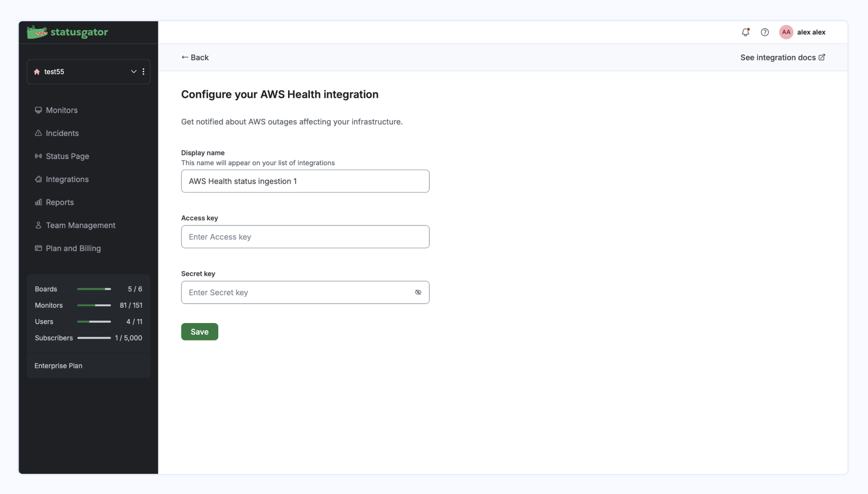Screen dimensions: 868x494
Task: Navigate Back from integration configuration
Action: click(x=195, y=57)
